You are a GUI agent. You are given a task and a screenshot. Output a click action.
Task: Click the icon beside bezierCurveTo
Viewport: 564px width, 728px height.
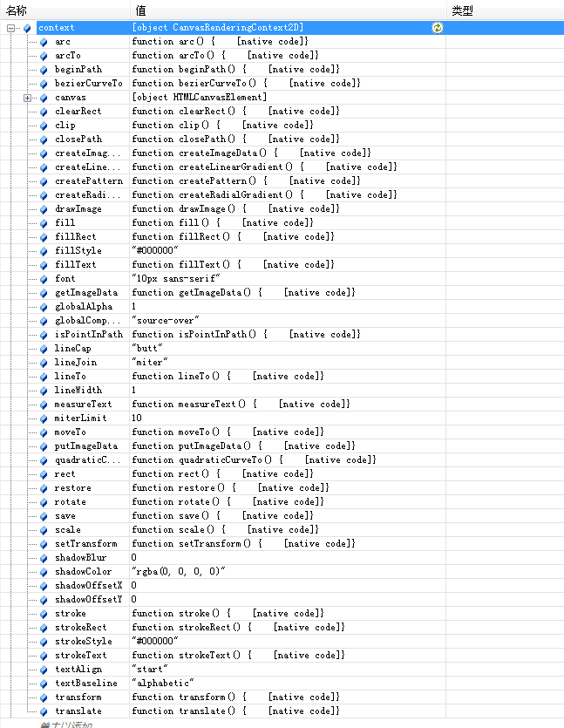point(44,84)
